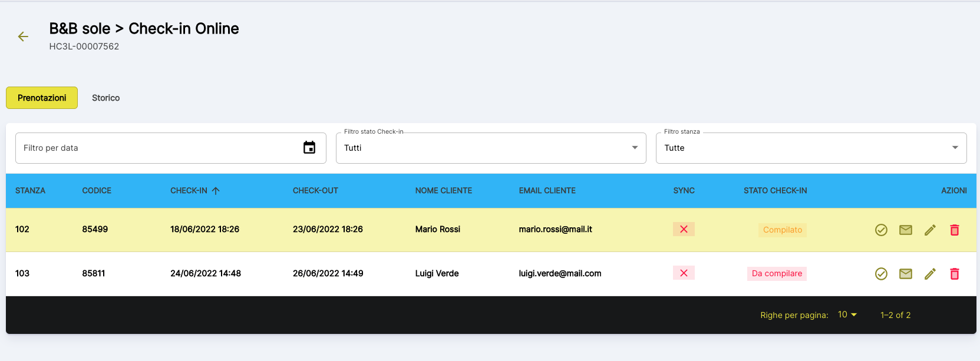The height and width of the screenshot is (361, 980).
Task: Edit the booking for room 103
Action: [x=930, y=274]
